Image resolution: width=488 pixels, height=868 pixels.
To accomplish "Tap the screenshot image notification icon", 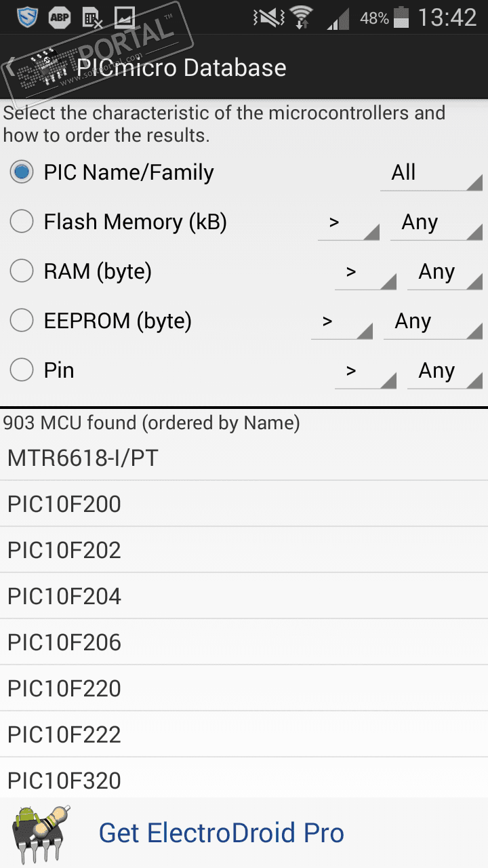I will [x=124, y=18].
